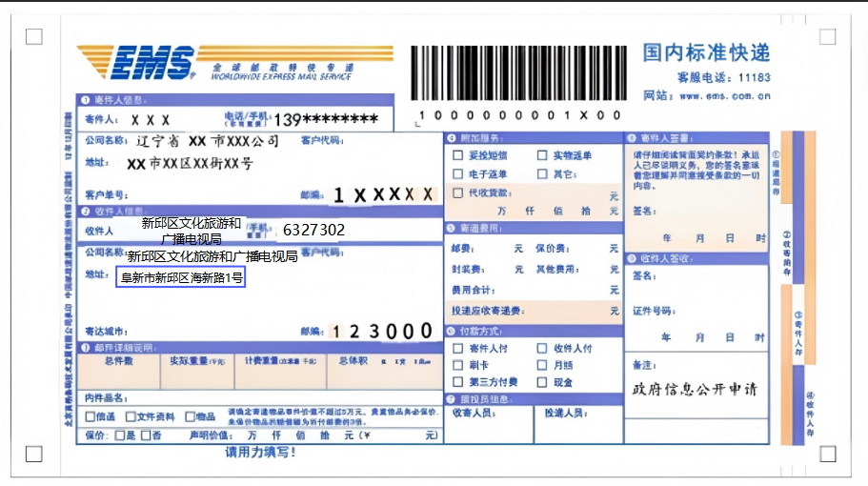
Task: Click sender address XX市XX区XX街XX号
Action: (190, 164)
